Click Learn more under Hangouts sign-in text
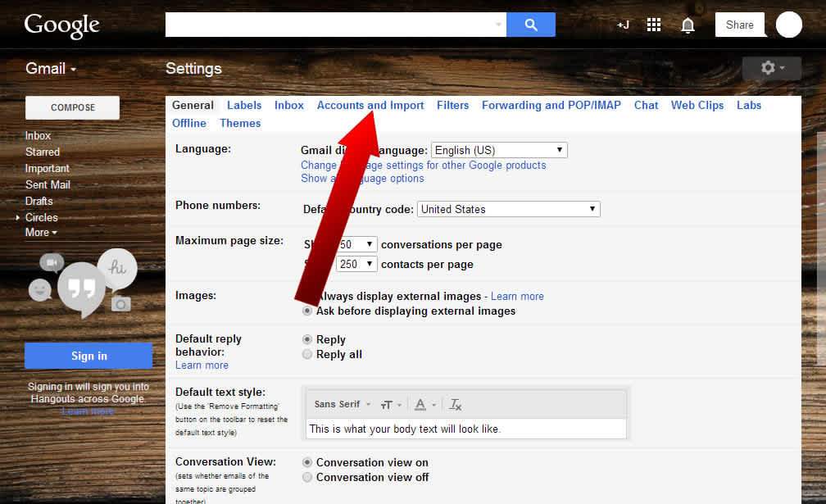The height and width of the screenshot is (504, 826). [88, 411]
